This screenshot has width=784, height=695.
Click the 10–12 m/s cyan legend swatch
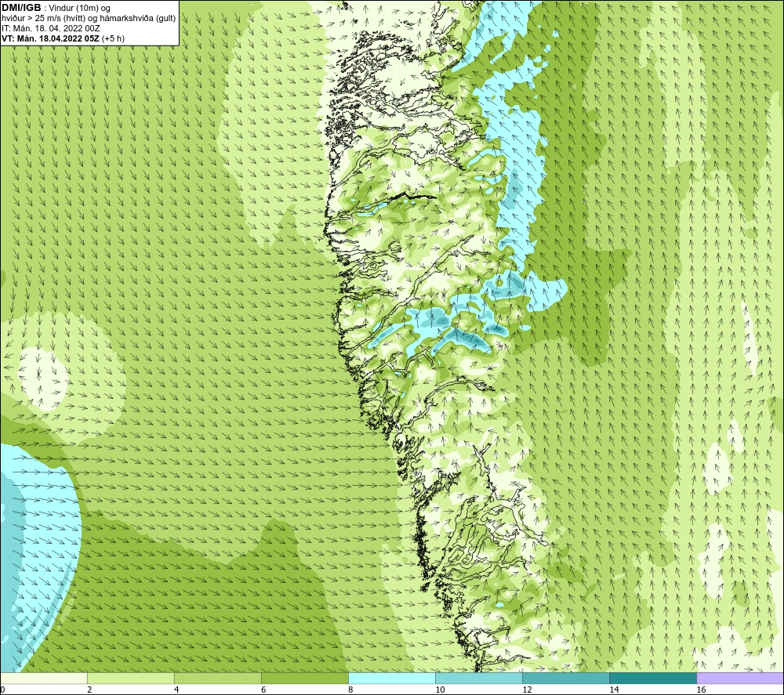tap(479, 679)
